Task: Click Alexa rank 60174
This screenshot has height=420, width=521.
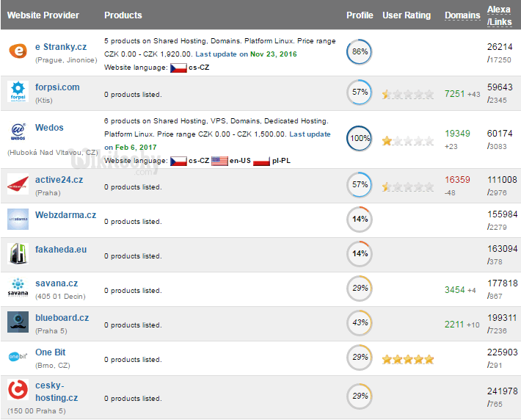Action: click(x=500, y=134)
